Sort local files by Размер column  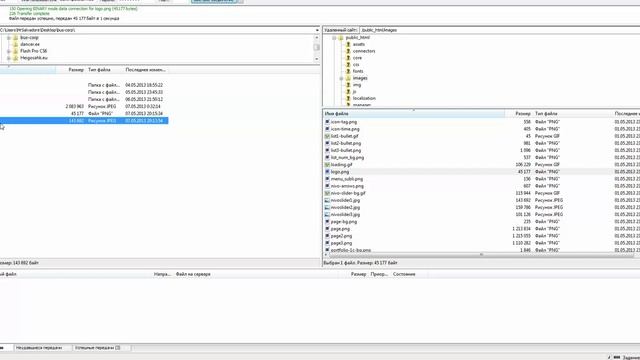coord(71,70)
